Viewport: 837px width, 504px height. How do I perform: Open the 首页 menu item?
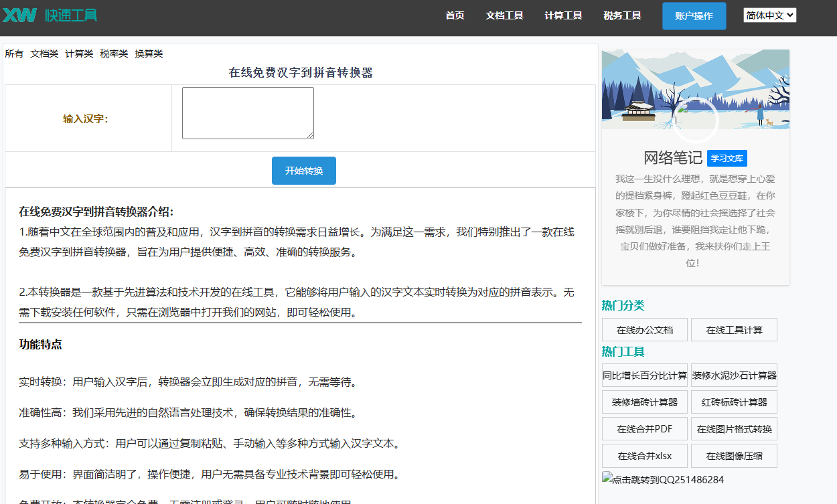455,15
